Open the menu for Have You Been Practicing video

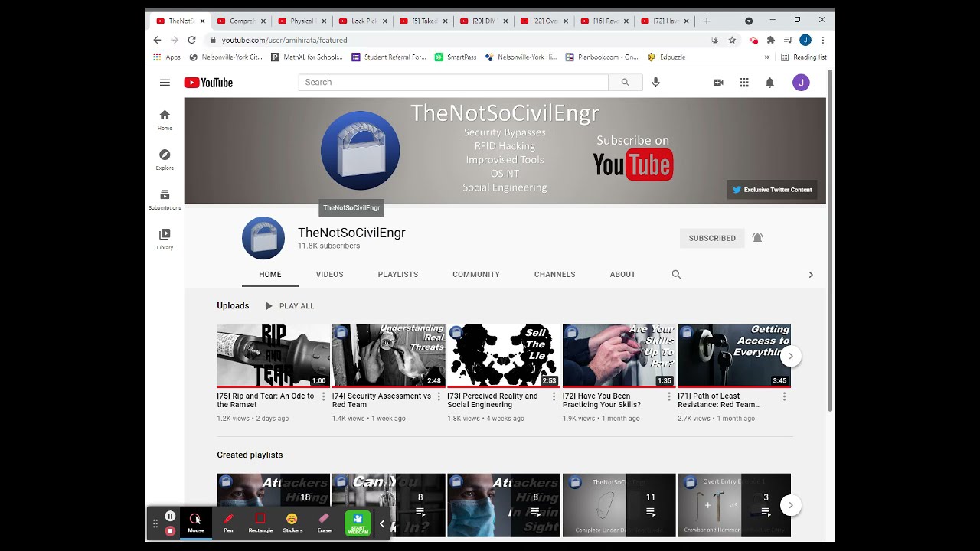(669, 396)
